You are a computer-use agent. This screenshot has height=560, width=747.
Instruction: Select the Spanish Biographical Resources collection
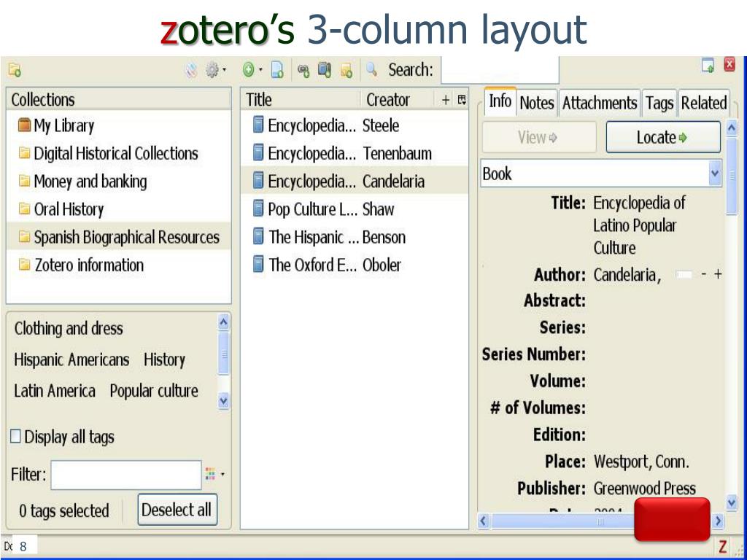(x=119, y=237)
